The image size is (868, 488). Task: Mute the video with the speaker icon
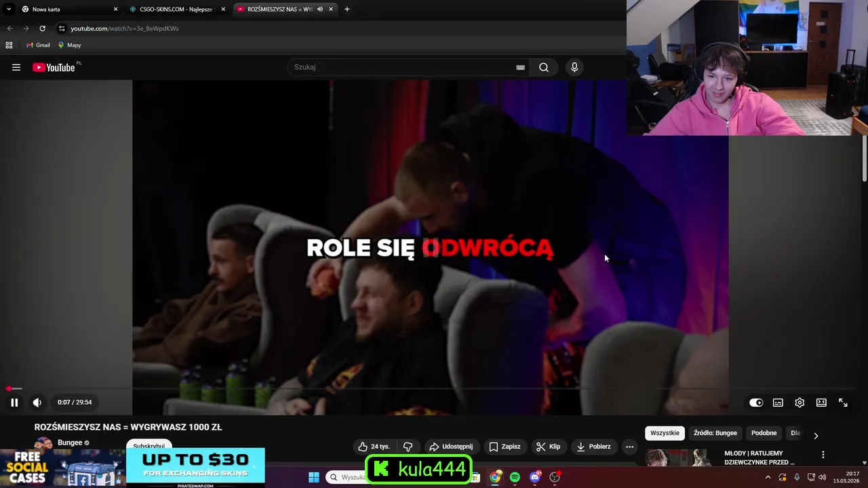point(37,403)
